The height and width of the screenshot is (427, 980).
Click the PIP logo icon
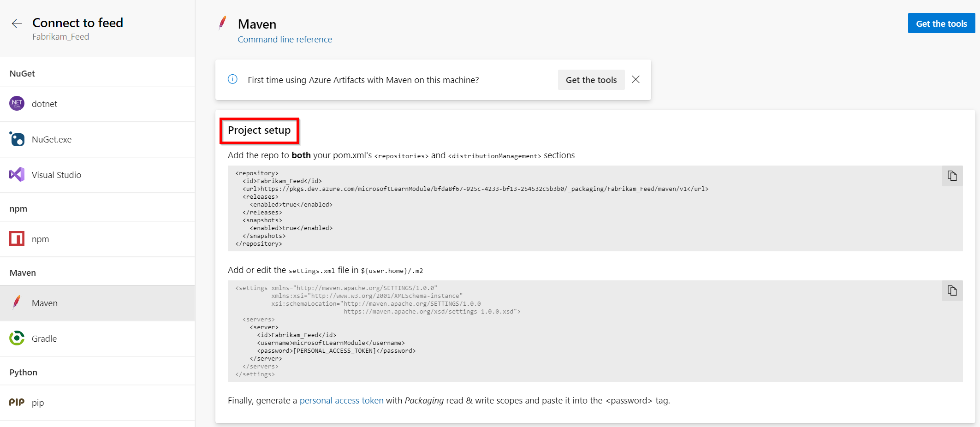17,402
